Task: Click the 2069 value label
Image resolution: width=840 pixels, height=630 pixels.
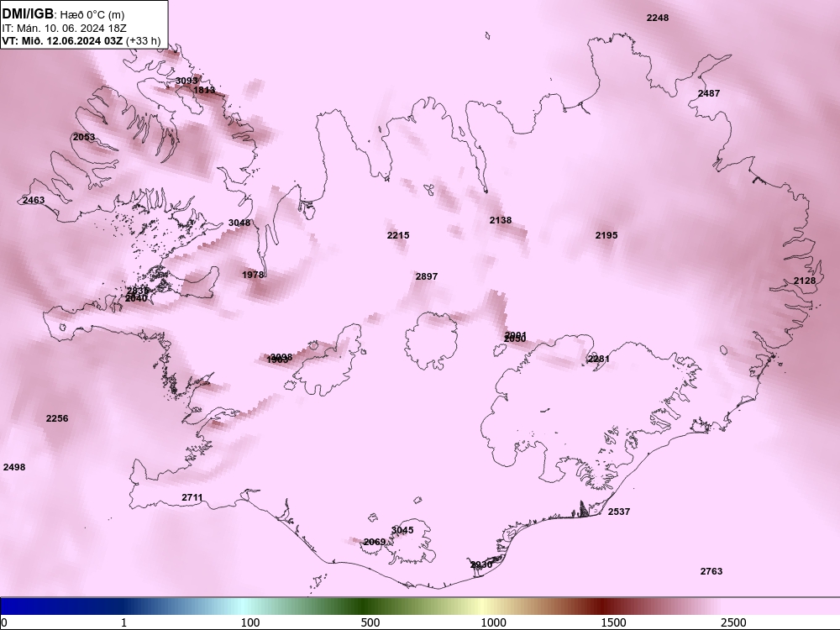Action: [x=375, y=542]
